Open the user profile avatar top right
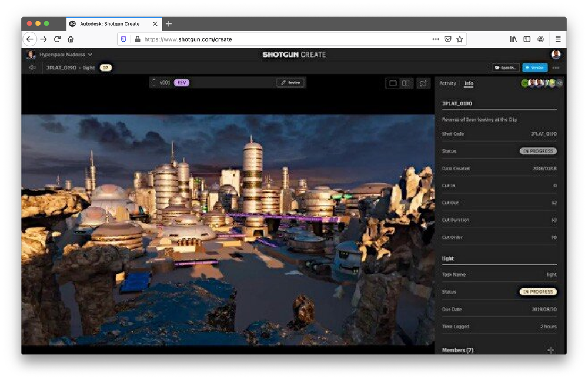Viewport: 588px width, 380px height. [556, 55]
